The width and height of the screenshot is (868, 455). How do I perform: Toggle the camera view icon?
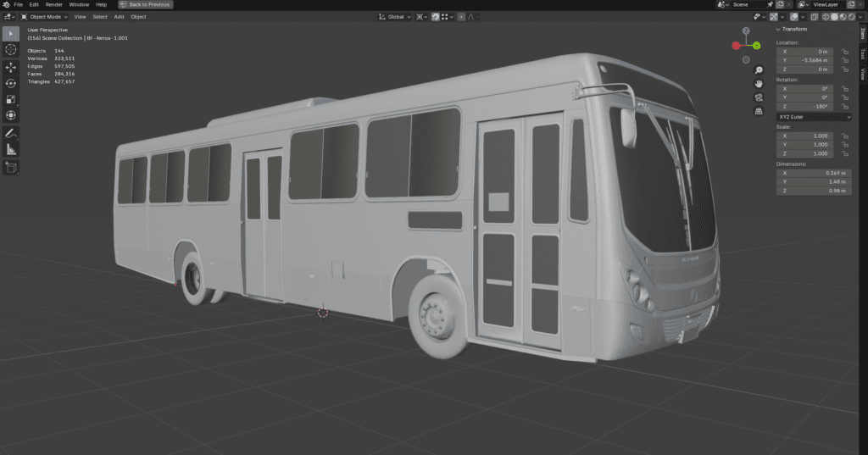coord(759,97)
